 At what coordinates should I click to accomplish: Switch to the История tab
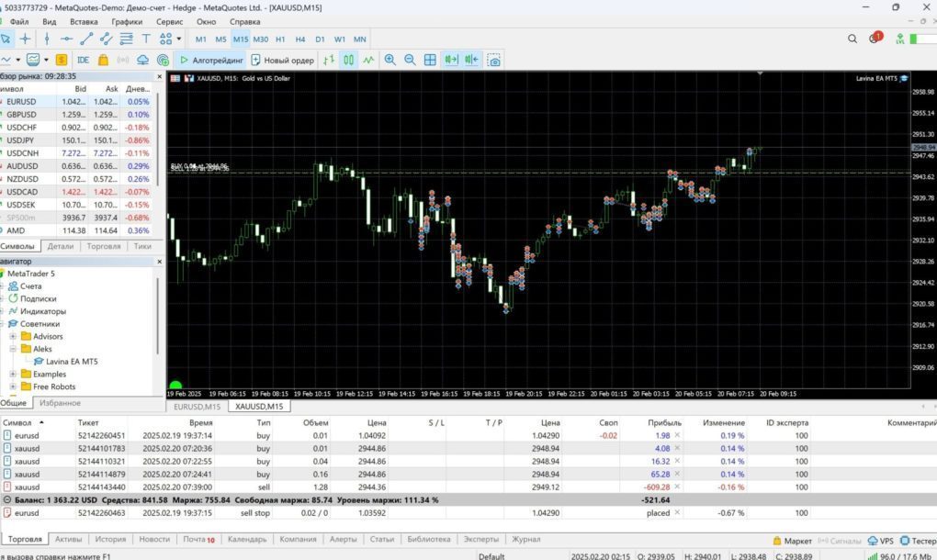(110, 539)
